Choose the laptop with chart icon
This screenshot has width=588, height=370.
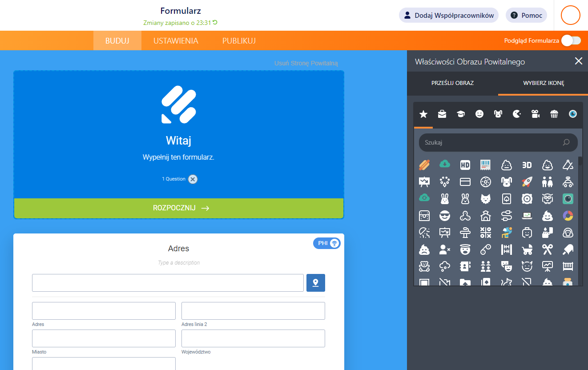[527, 216]
